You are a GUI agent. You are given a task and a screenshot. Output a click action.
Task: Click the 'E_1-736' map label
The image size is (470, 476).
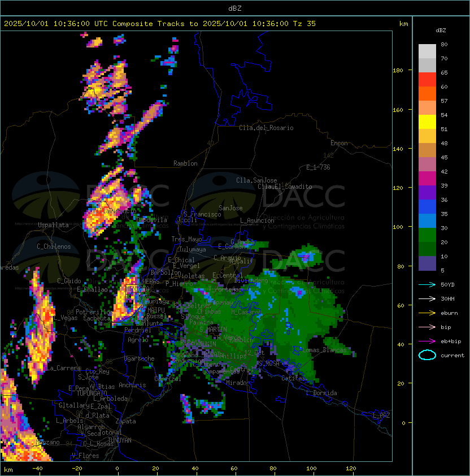coord(318,167)
